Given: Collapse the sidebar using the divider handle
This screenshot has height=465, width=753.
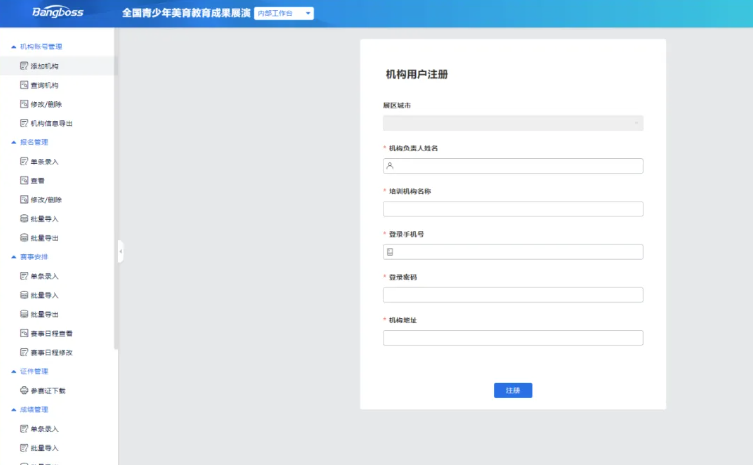Looking at the screenshot, I should (121, 251).
